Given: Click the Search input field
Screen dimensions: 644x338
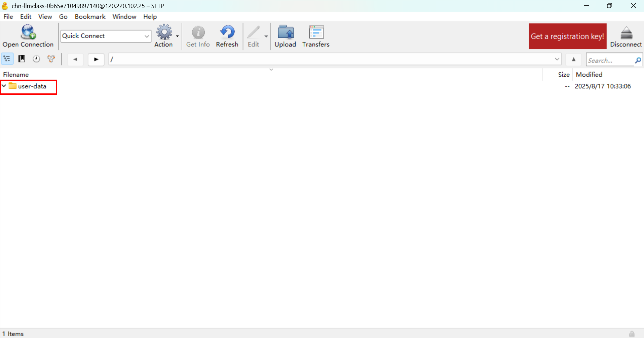Looking at the screenshot, I should (610, 60).
